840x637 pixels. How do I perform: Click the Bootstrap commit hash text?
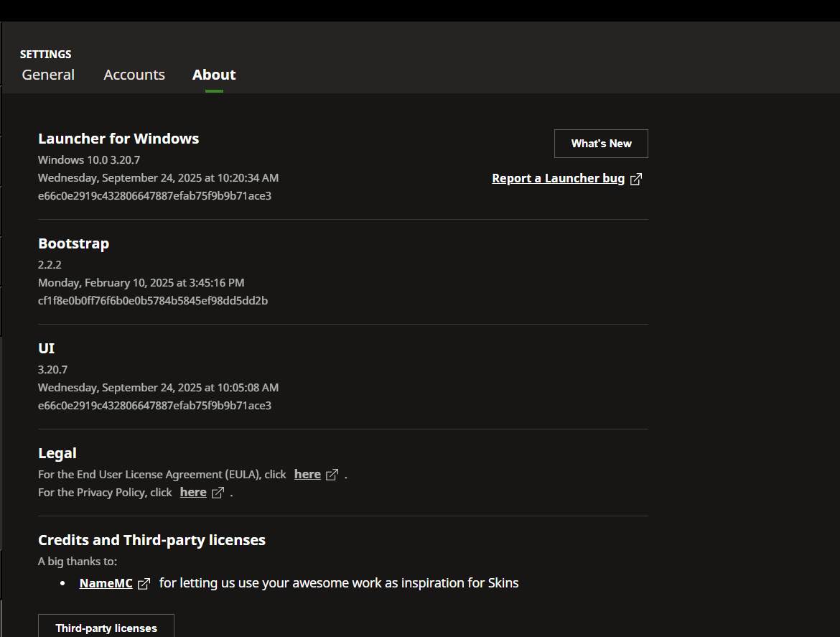coord(153,300)
